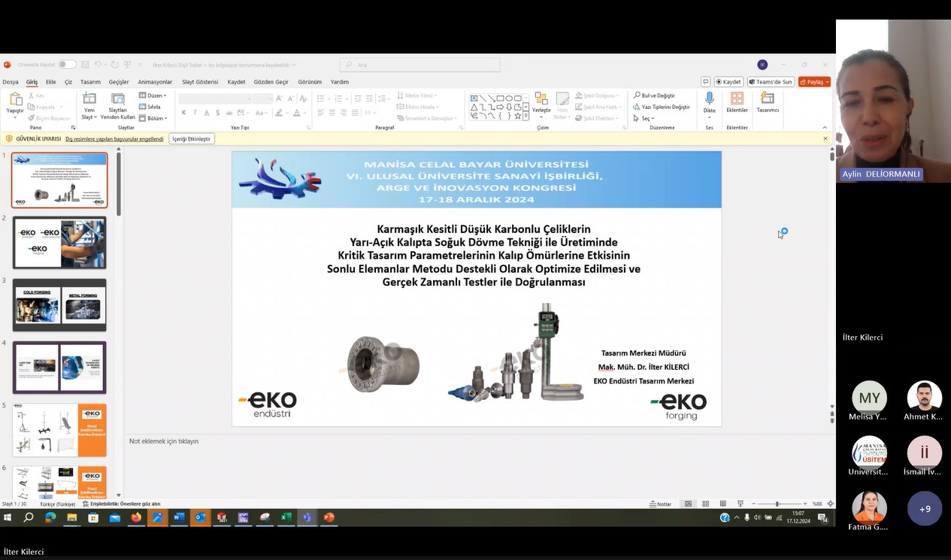Viewport: 951px width, 560px height.
Task: Open the Bölüm section dropdown
Action: point(153,118)
